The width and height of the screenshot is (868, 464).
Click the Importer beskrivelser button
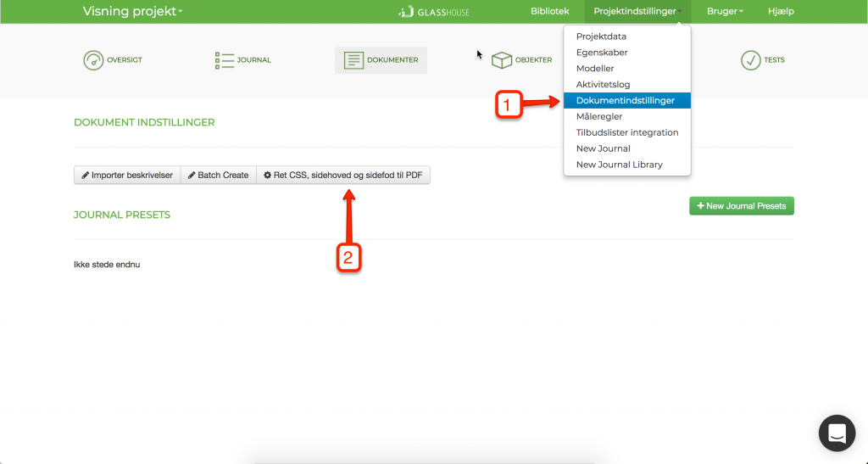pos(127,175)
